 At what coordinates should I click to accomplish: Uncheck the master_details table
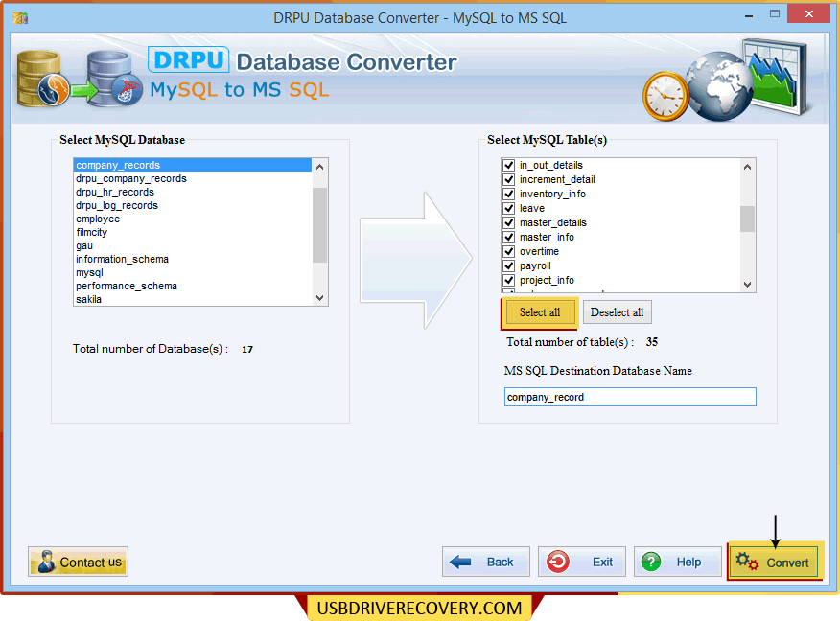tap(509, 222)
